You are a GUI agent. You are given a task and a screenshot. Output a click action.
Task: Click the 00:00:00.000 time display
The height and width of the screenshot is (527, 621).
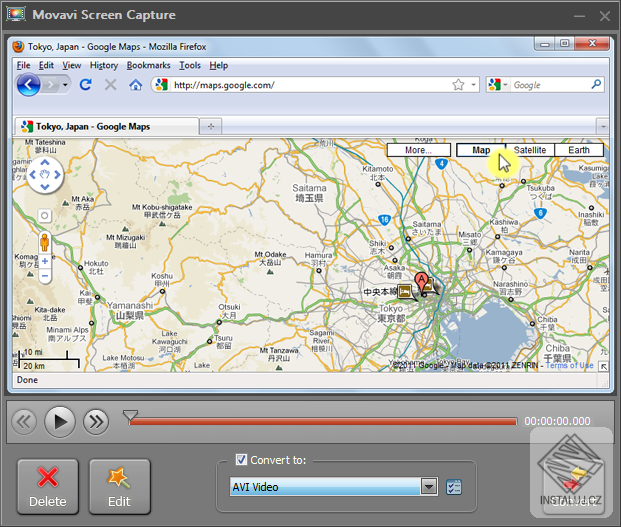[557, 421]
